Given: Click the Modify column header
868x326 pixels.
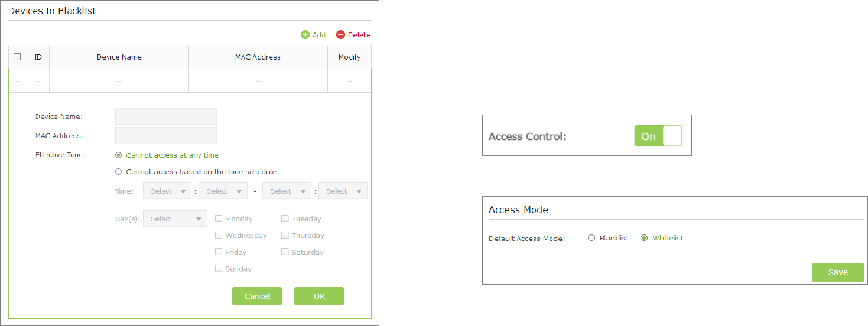Looking at the screenshot, I should click(x=350, y=57).
